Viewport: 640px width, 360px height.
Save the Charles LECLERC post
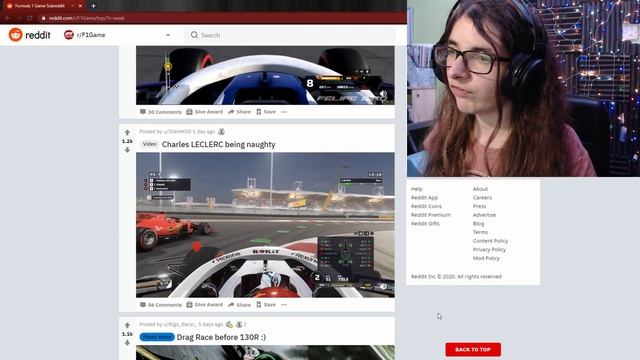266,305
